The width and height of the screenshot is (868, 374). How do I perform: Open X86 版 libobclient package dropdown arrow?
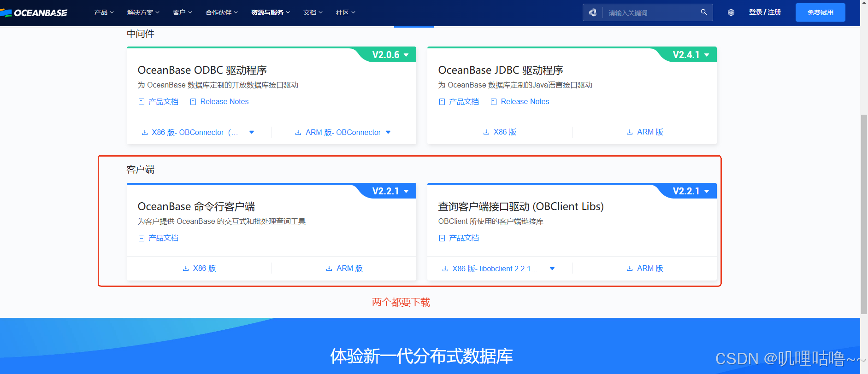pos(552,269)
